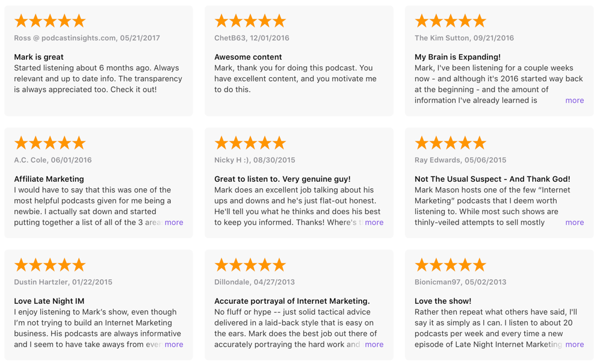600x364 pixels.
Task: Show more of "Love Late Night IM" review
Action: tap(174, 345)
